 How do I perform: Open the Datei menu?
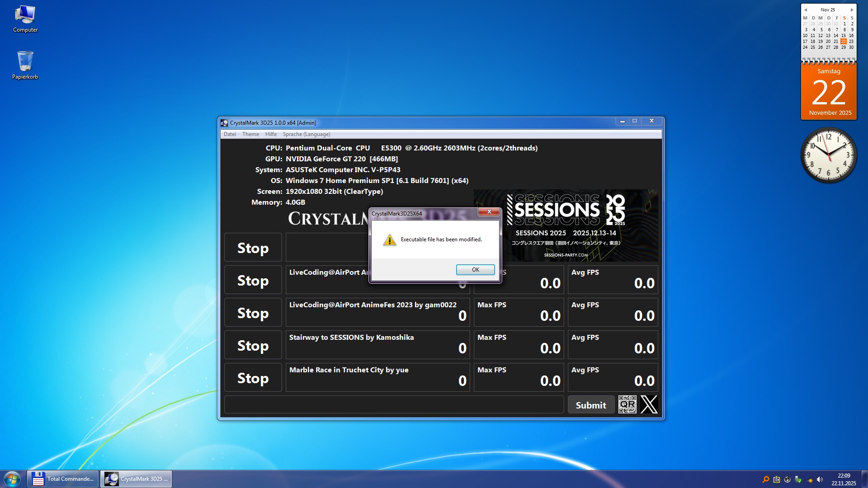pos(230,134)
